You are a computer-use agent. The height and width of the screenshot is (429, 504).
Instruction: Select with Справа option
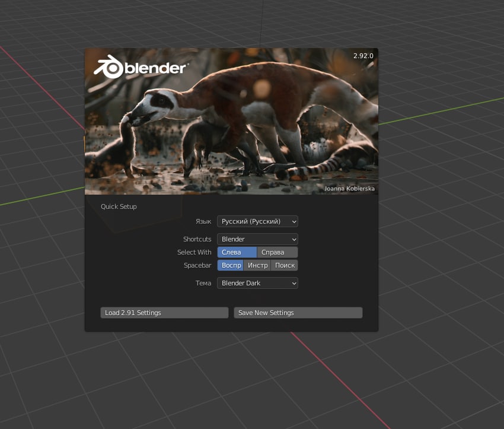pos(277,252)
